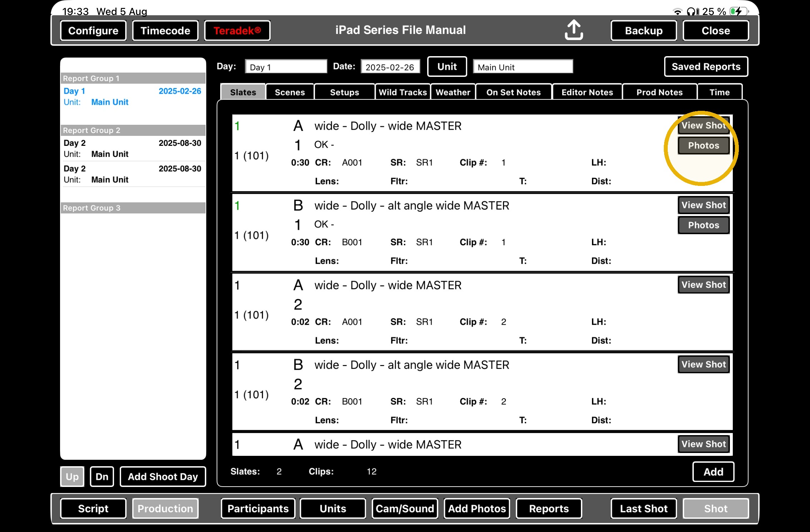Tap the share/upload icon in the top bar
Viewport: 810px width, 532px height.
(574, 30)
